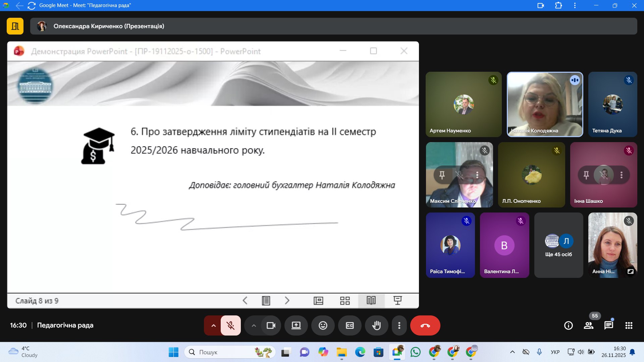Turn on closed captions
The width and height of the screenshot is (644, 362).
pos(350,325)
